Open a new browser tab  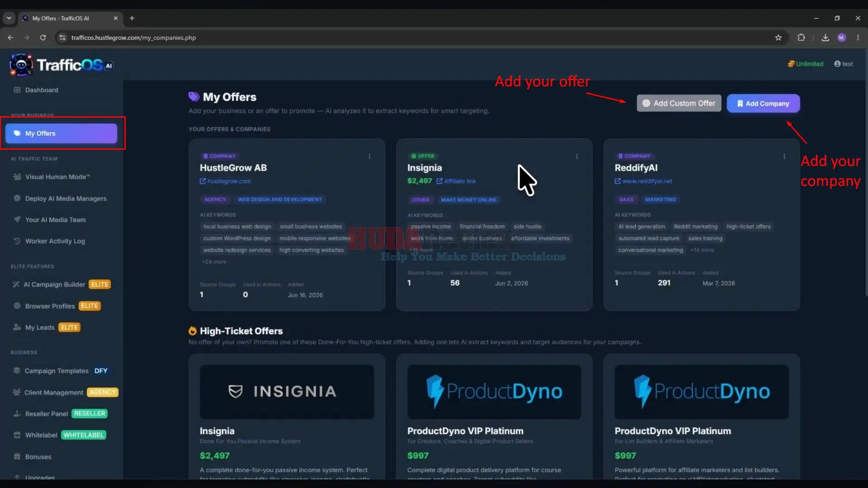[x=132, y=18]
